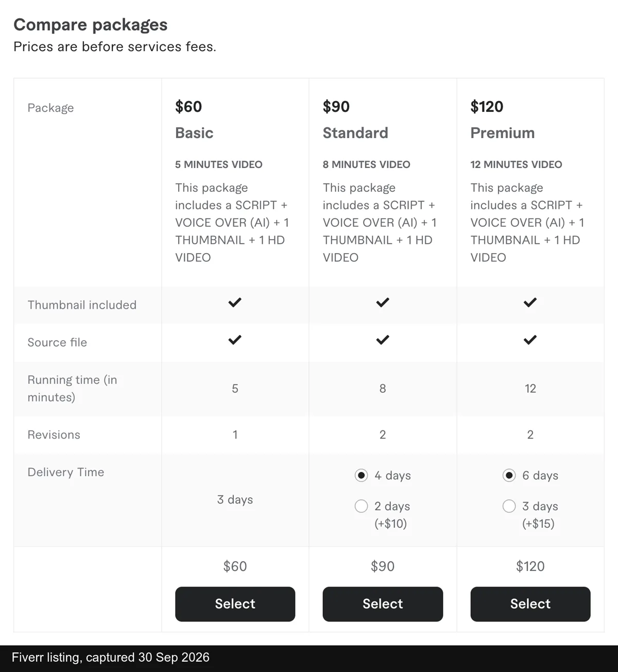Screen dimensions: 618x672
Task: Click the Standard package Thumbnail included checkmark
Action: coord(383,303)
